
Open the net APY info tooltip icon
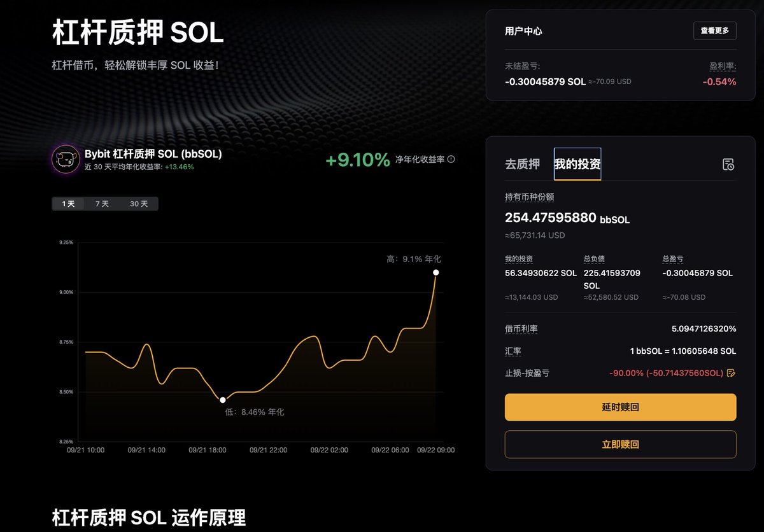point(451,160)
